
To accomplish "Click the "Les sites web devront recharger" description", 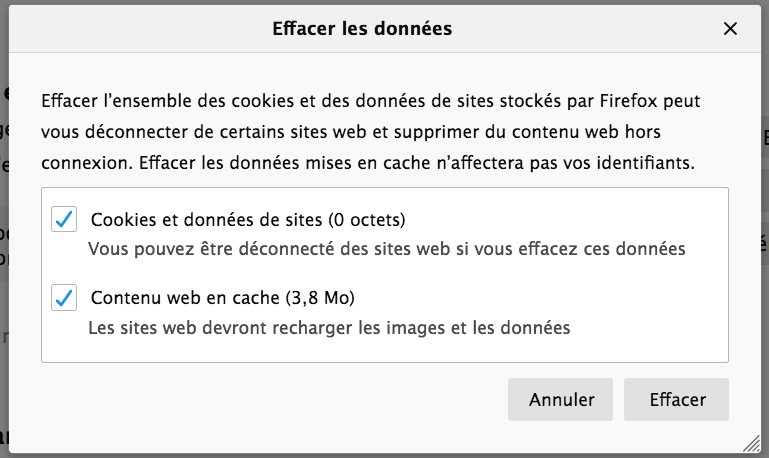I will (x=329, y=327).
